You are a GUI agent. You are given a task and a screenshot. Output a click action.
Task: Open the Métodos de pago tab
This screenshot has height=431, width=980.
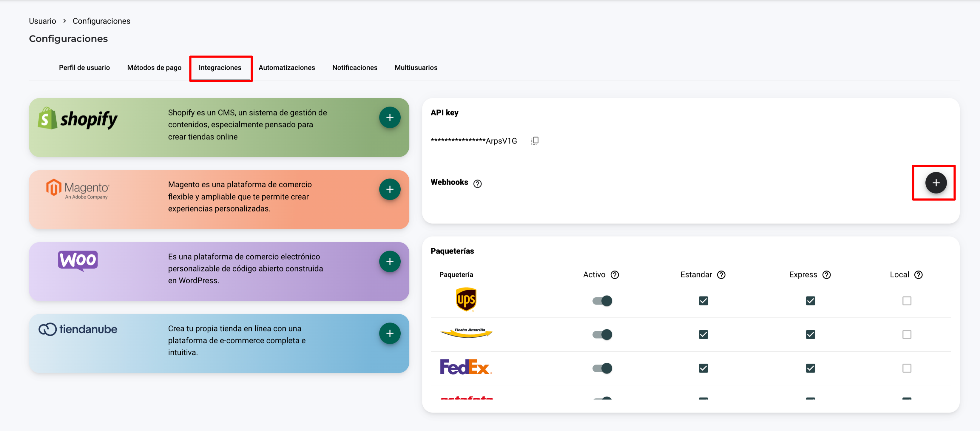154,68
